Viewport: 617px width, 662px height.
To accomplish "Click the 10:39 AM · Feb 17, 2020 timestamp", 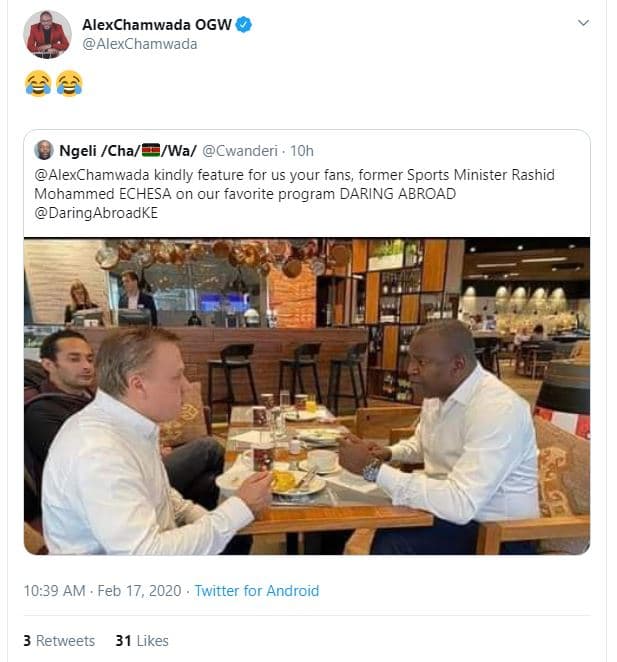I will point(102,591).
